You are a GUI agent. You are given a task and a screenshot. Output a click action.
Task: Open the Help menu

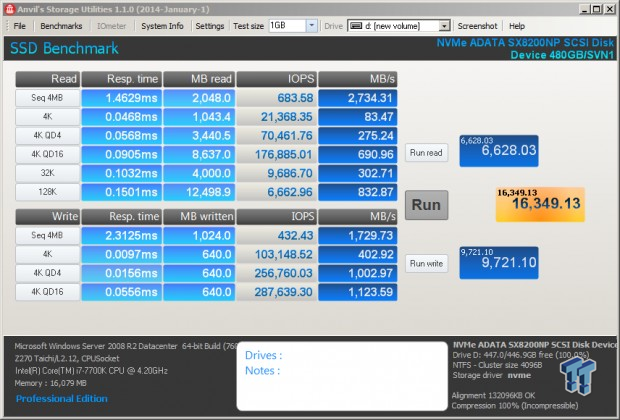click(516, 25)
